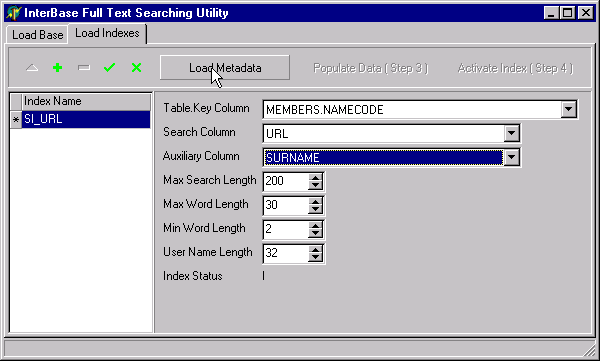Increase Min Word Length with up arrow
Viewport: 600px width, 361px height.
pyautogui.click(x=315, y=225)
